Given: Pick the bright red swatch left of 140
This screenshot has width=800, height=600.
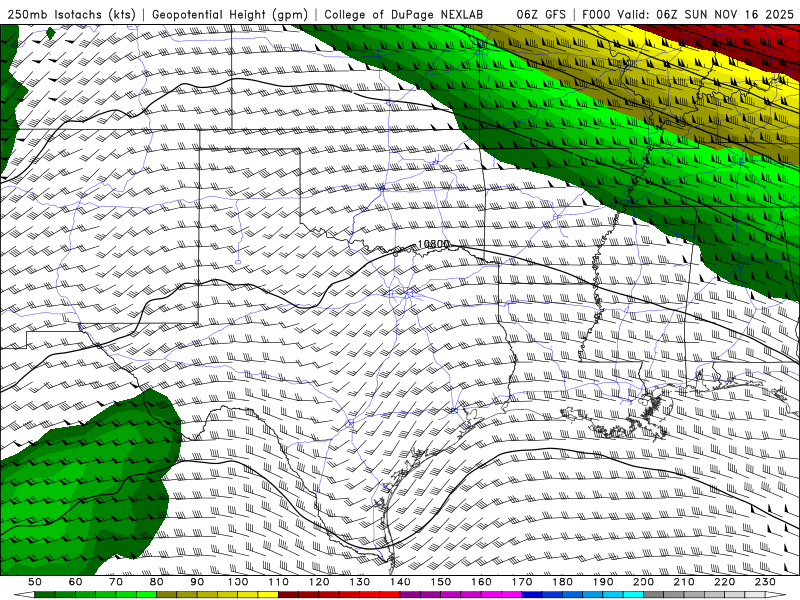Looking at the screenshot, I should click(x=390, y=595).
